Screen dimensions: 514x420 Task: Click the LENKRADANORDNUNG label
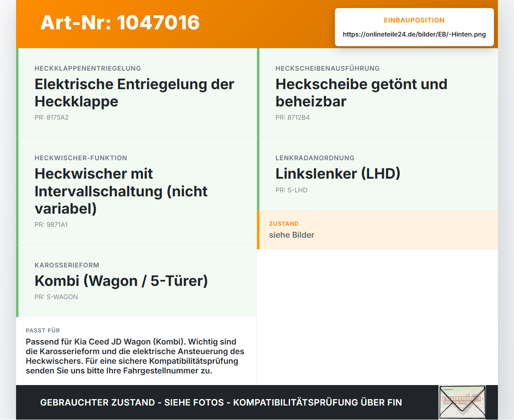[x=315, y=158]
